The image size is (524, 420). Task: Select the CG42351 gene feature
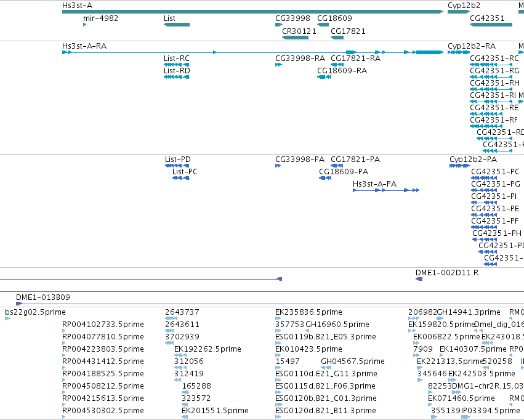coord(491,25)
